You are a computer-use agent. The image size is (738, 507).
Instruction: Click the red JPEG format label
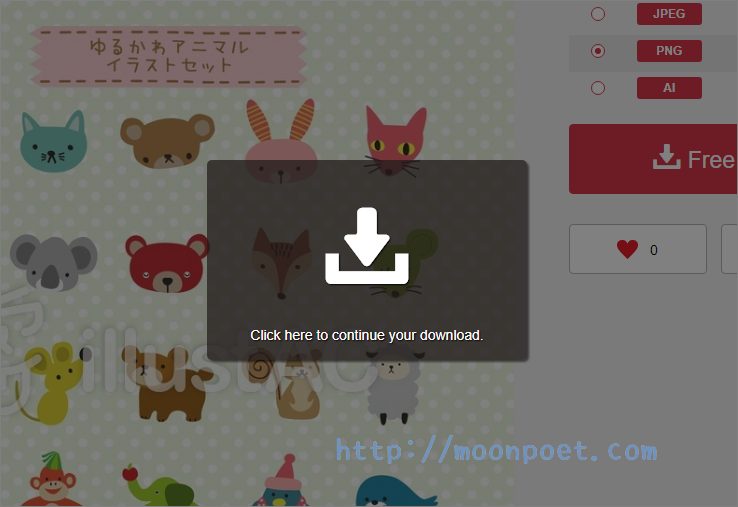(669, 14)
